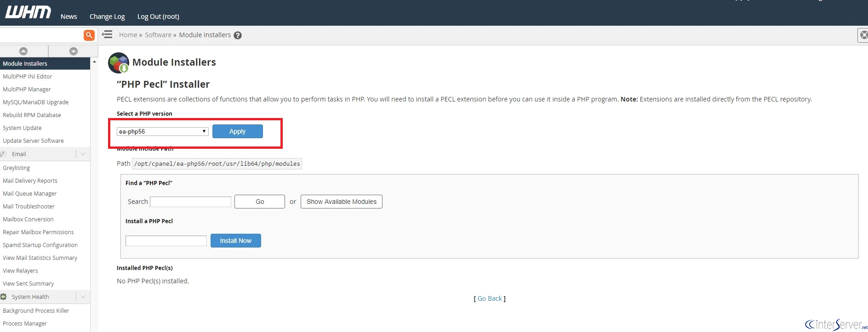The height and width of the screenshot is (332, 868).
Task: Click the lifebuoy support icon at right edge
Action: pos(863,35)
